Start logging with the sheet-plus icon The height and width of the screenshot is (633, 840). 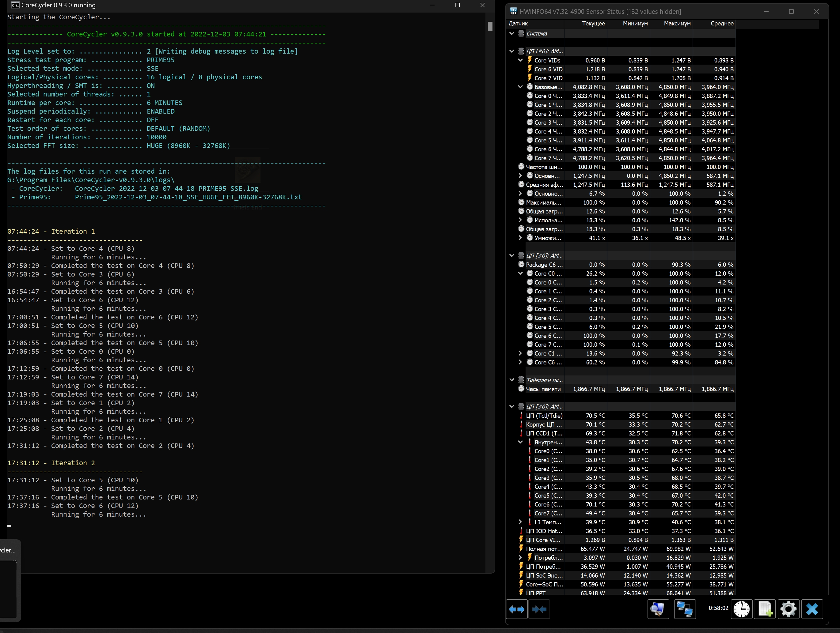[x=765, y=609]
